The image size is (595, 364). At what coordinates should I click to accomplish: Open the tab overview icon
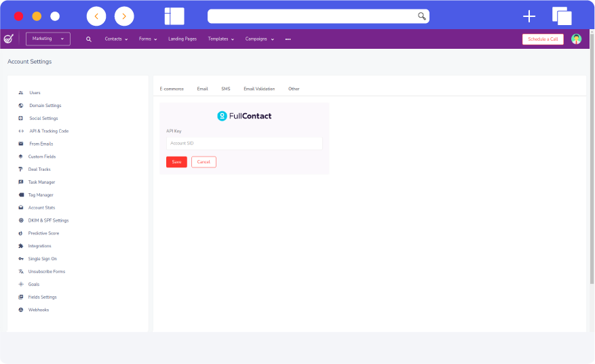(562, 16)
